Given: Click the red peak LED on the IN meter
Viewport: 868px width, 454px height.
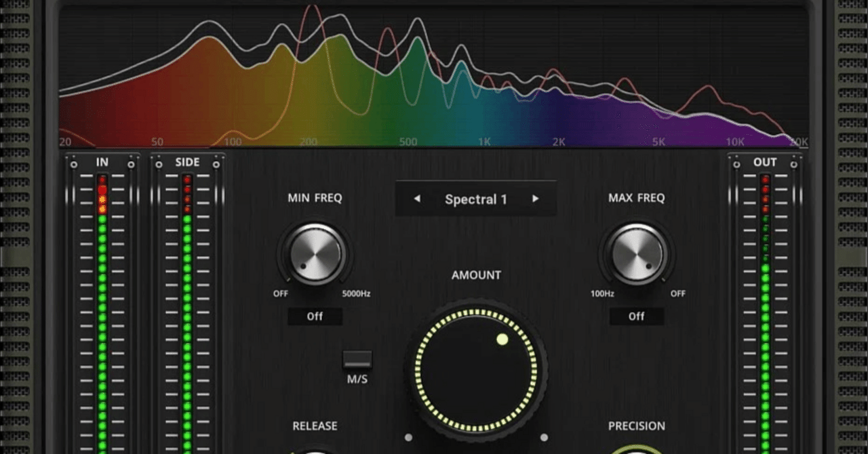Looking at the screenshot, I should point(102,178).
